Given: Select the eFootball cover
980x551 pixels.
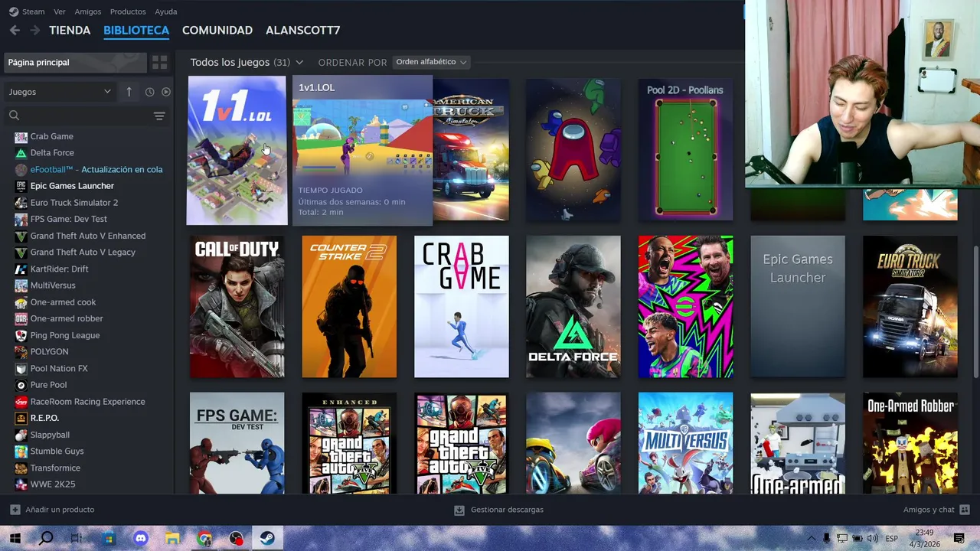Looking at the screenshot, I should (686, 307).
